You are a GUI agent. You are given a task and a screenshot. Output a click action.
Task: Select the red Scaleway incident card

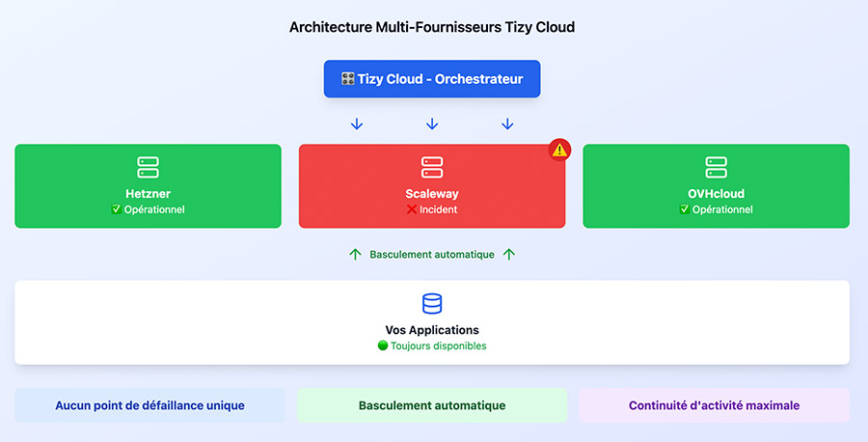pyautogui.click(x=432, y=186)
